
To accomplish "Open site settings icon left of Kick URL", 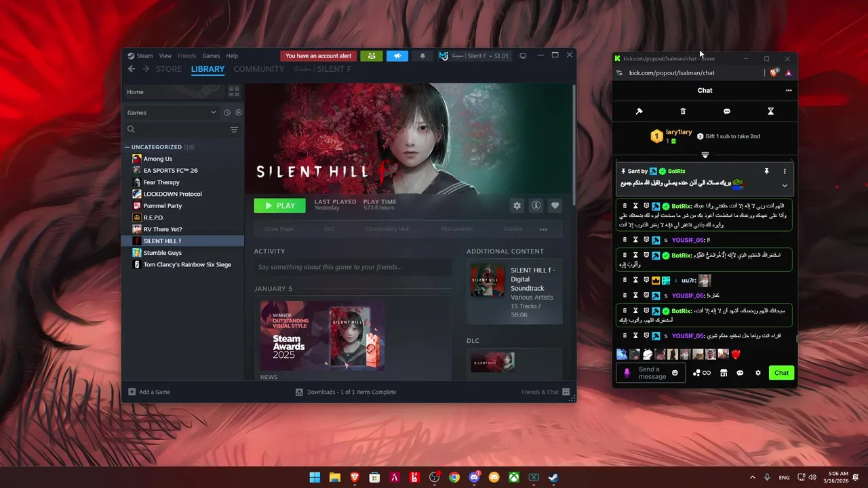I will pyautogui.click(x=618, y=73).
